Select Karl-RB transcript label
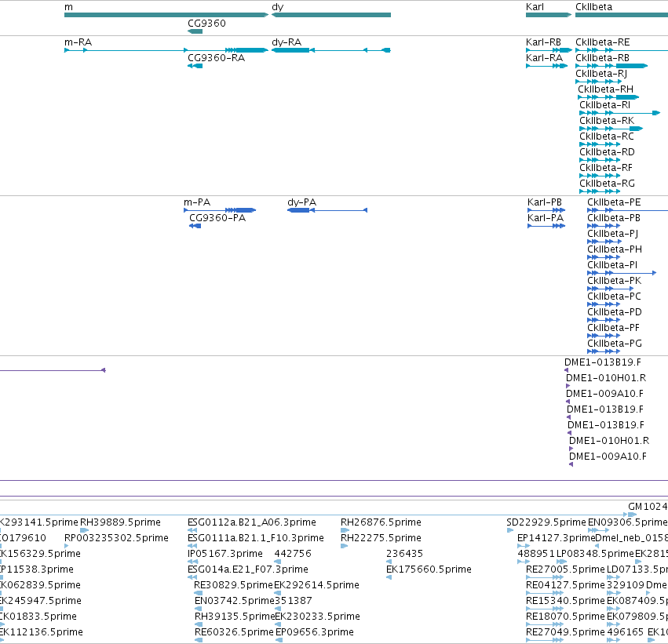Screen dimensions: 668x644 coord(543,42)
